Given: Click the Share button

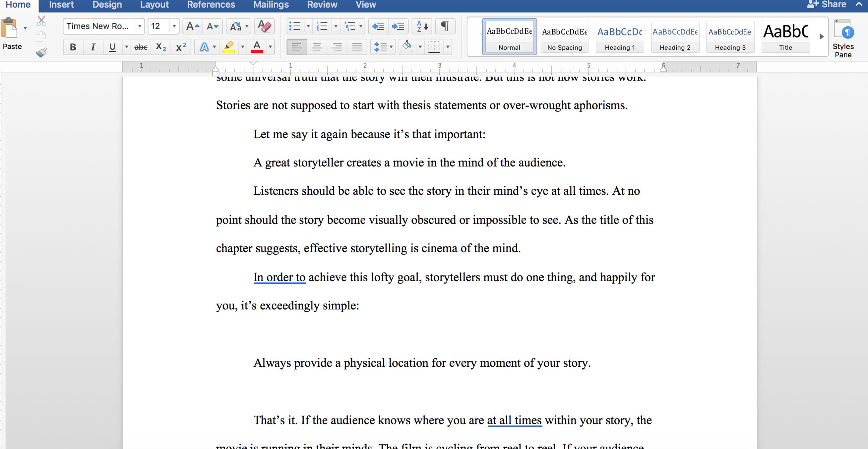Looking at the screenshot, I should point(827,5).
